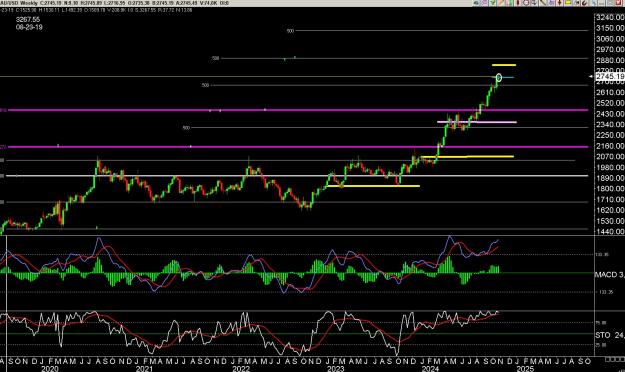Click the 2025 year label on time axis
This screenshot has height=372, width=625.
[x=525, y=369]
